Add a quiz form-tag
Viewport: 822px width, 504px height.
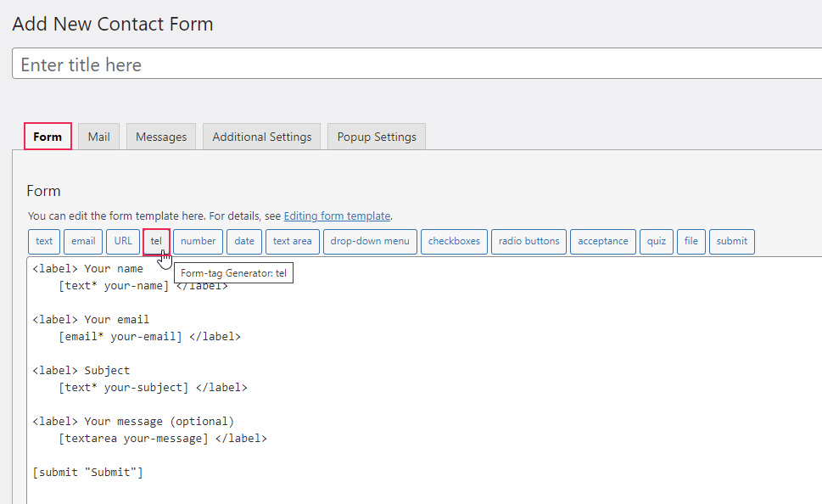click(656, 241)
